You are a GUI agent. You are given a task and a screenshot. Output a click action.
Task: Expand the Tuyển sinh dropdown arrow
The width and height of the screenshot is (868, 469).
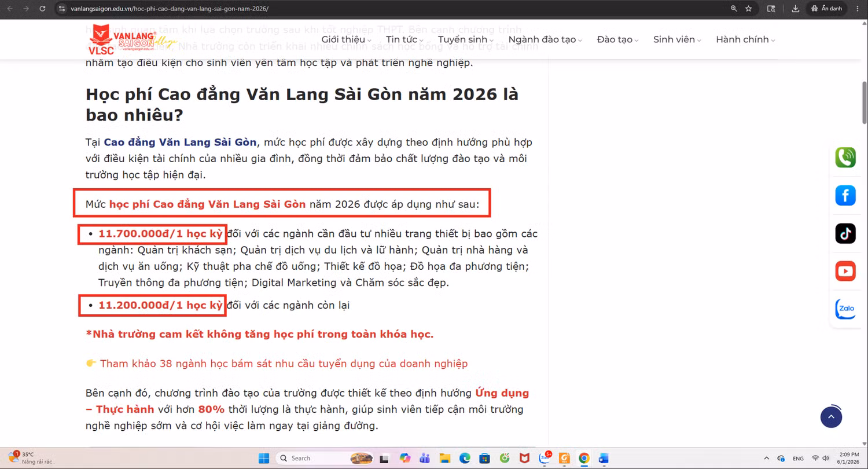click(x=491, y=41)
